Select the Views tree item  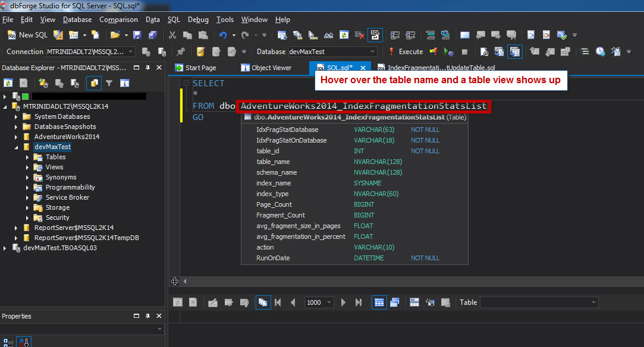pos(54,167)
